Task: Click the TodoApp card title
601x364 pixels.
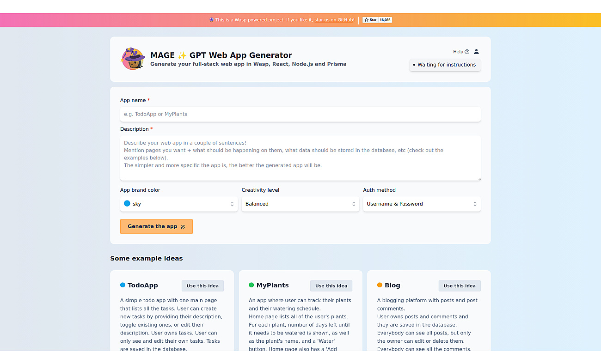Action: tap(143, 285)
